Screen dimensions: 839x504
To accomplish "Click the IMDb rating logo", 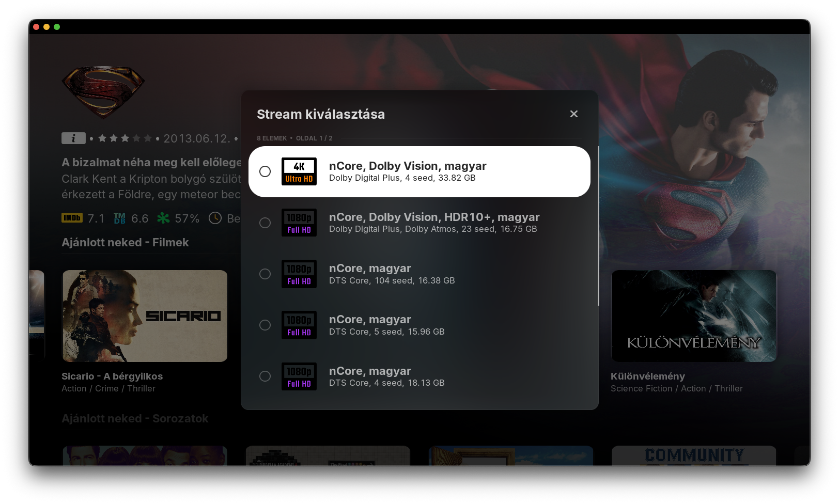I will pos(72,218).
